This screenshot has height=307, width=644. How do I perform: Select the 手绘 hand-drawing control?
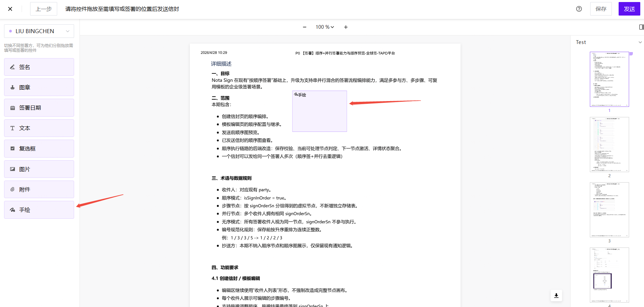39,210
